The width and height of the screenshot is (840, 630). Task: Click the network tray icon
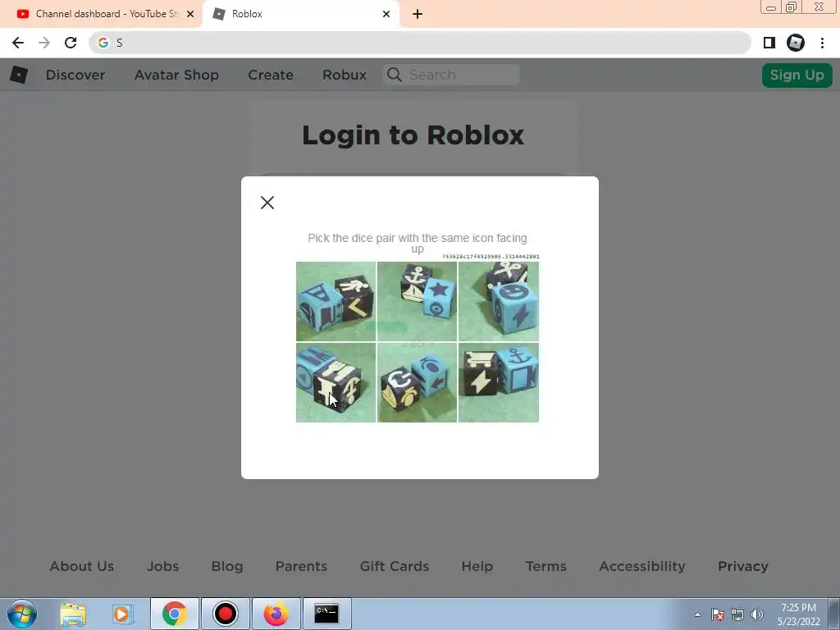click(737, 614)
